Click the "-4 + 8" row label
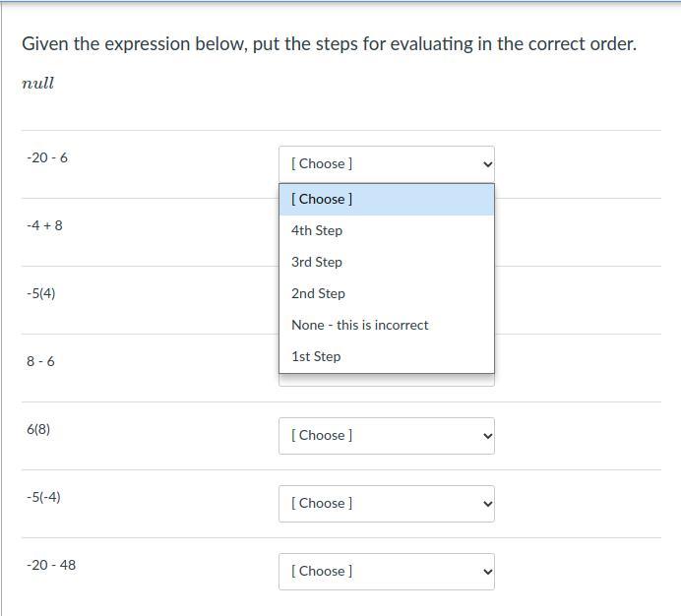The height and width of the screenshot is (616, 681). pos(44,225)
